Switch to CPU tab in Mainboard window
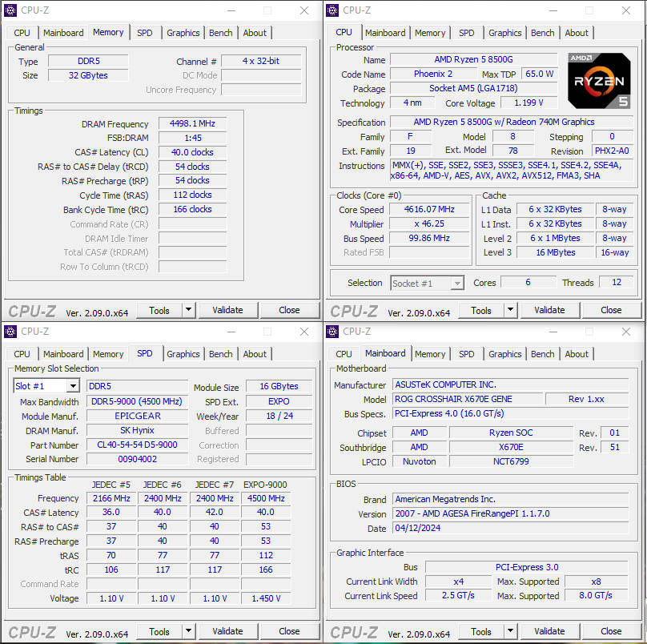This screenshot has height=644, width=647. click(344, 354)
